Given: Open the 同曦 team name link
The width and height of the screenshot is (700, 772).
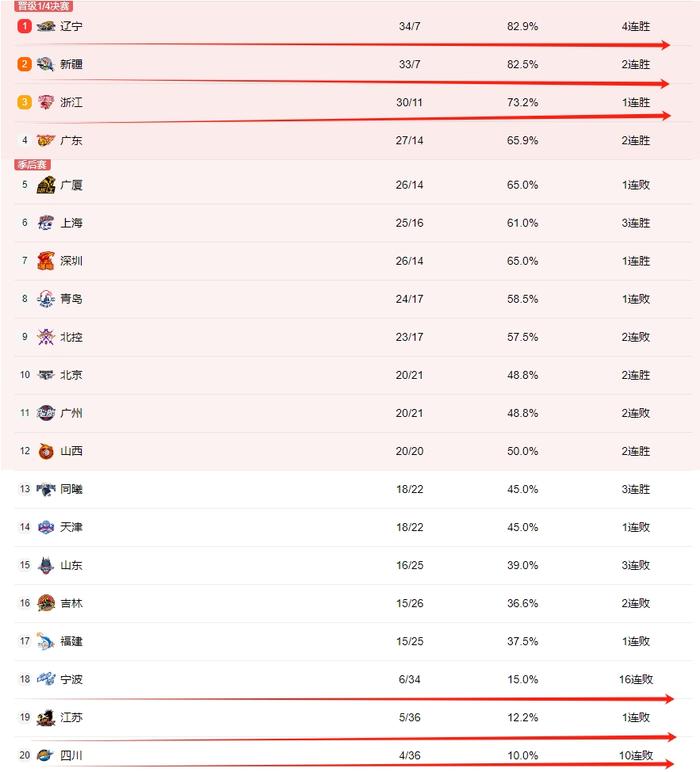Looking at the screenshot, I should click(x=71, y=489).
